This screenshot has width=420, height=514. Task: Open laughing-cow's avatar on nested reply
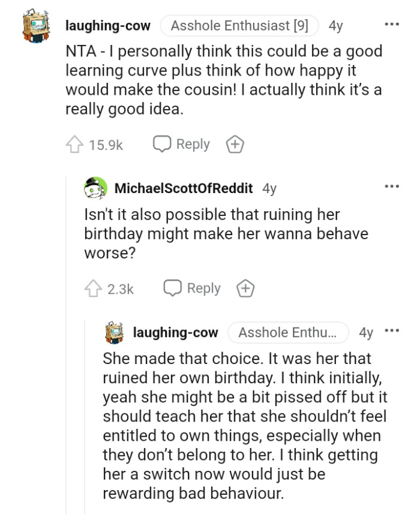pos(114,332)
